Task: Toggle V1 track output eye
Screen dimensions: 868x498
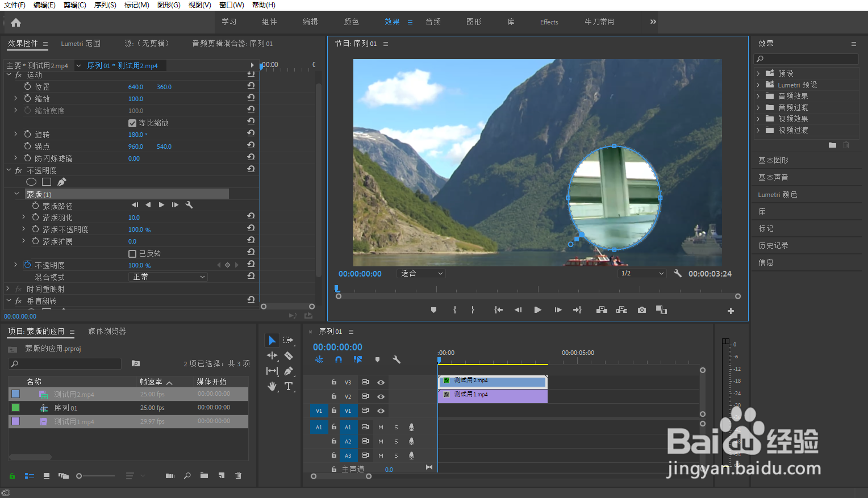Action: click(x=381, y=411)
